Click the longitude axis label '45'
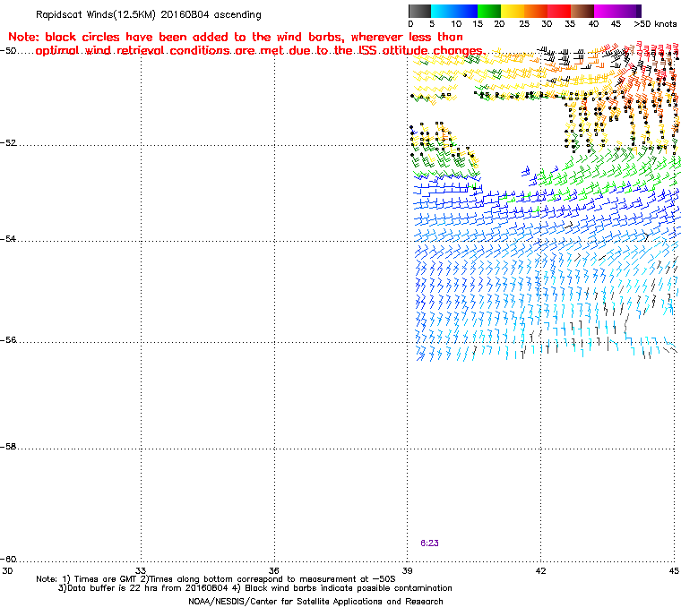Viewport: 681px width, 616px height. click(x=674, y=571)
